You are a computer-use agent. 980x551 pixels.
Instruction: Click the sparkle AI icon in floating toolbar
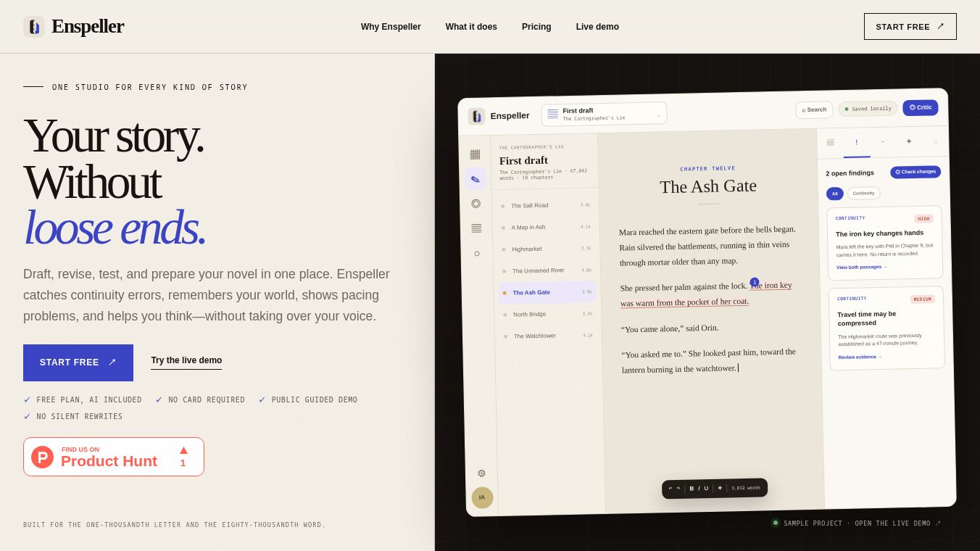pos(720,488)
